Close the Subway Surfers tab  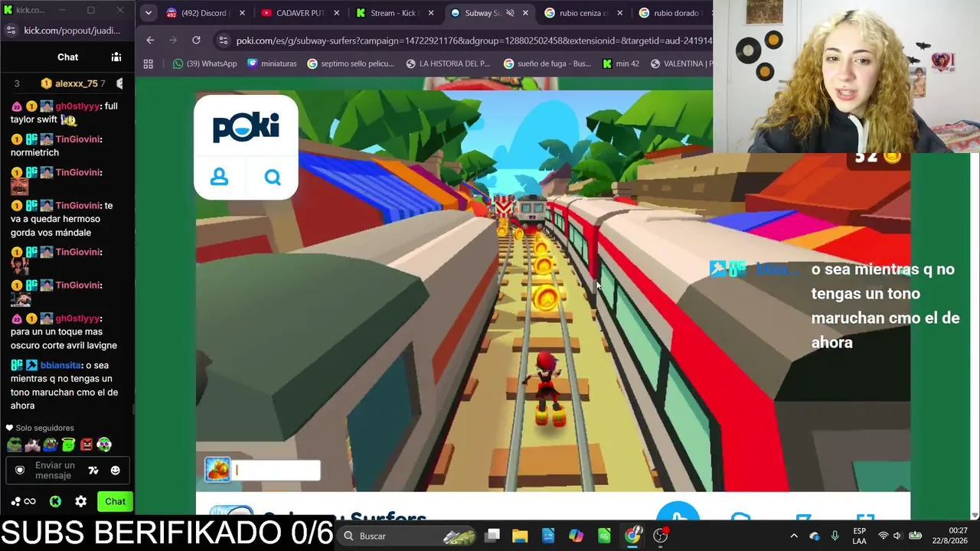tap(525, 13)
